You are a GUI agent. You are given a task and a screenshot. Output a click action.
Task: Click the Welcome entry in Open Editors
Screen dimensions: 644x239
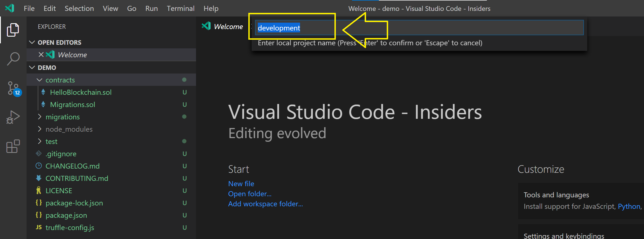(x=111, y=55)
